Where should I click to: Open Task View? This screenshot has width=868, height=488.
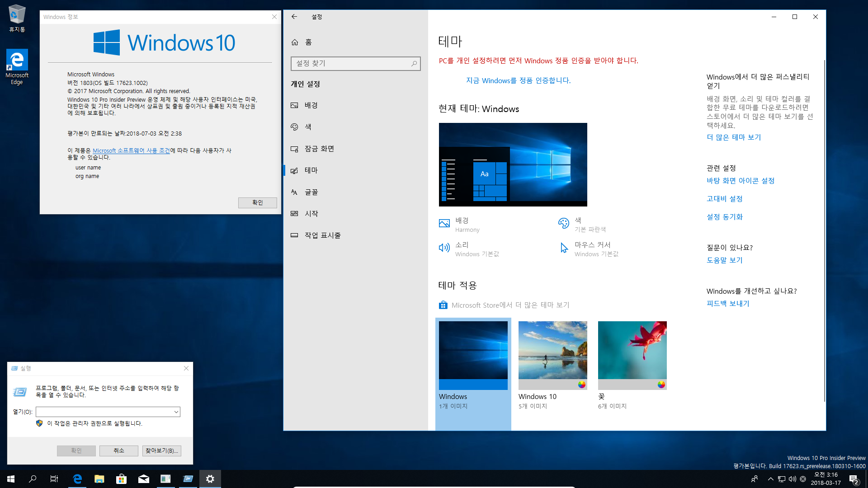(54, 479)
